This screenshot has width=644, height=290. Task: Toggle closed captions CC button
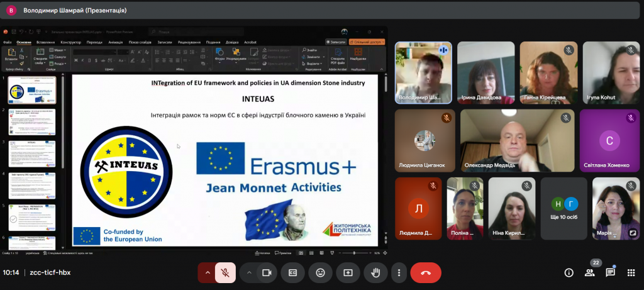293,273
